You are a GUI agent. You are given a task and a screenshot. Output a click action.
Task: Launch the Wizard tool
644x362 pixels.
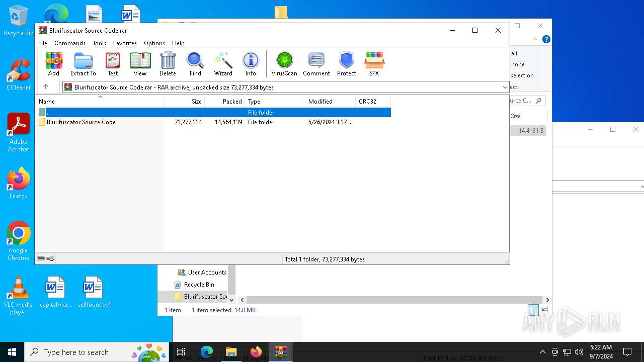(223, 64)
